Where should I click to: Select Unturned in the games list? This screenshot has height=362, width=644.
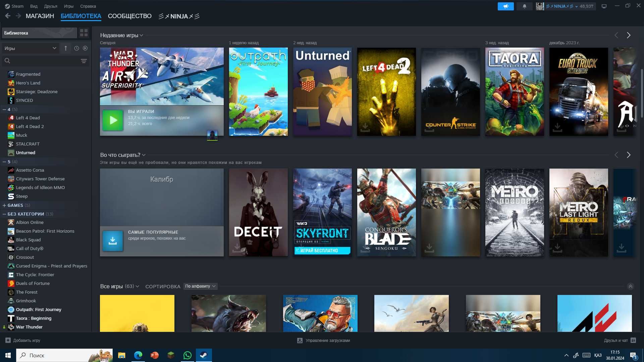[25, 153]
